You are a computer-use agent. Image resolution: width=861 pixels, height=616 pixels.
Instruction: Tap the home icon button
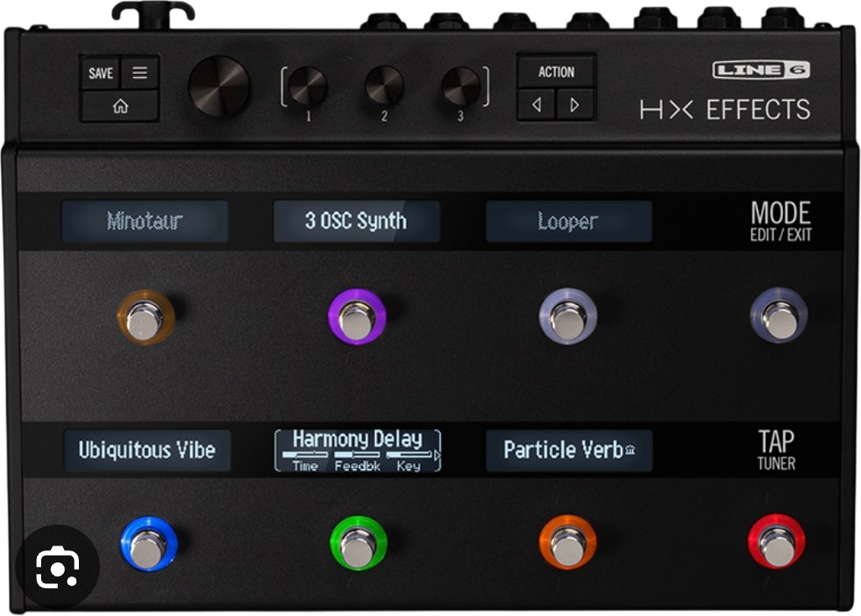(120, 106)
